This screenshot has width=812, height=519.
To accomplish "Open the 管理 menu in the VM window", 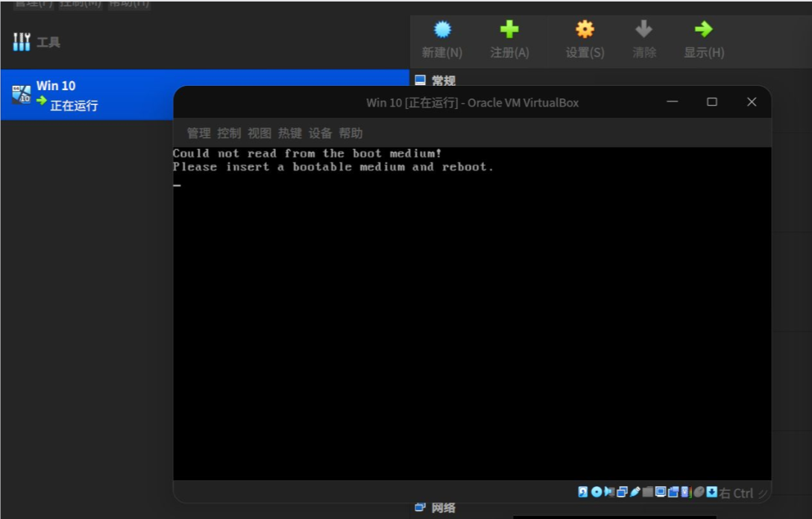I will [199, 133].
